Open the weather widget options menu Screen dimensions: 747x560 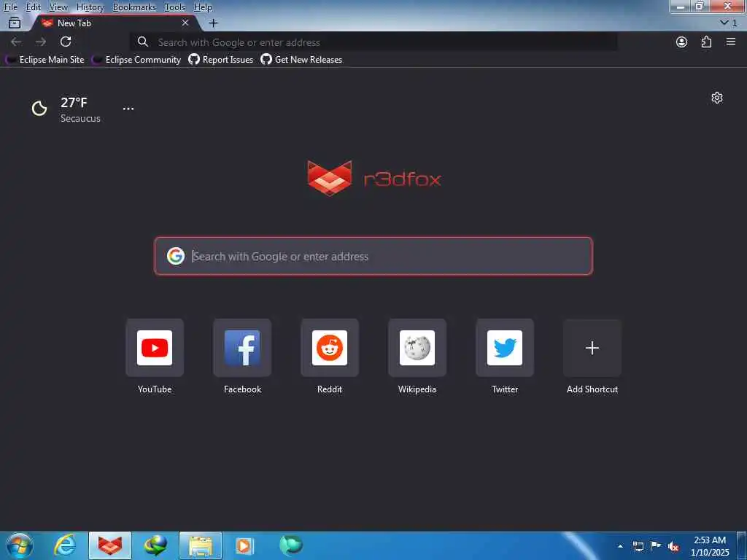point(128,109)
